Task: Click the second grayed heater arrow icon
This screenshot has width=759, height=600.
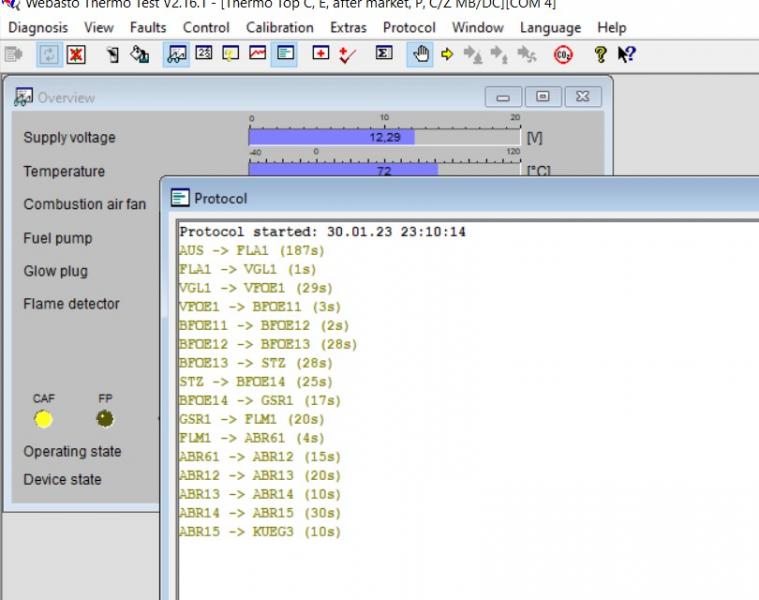Action: pyautogui.click(x=499, y=54)
